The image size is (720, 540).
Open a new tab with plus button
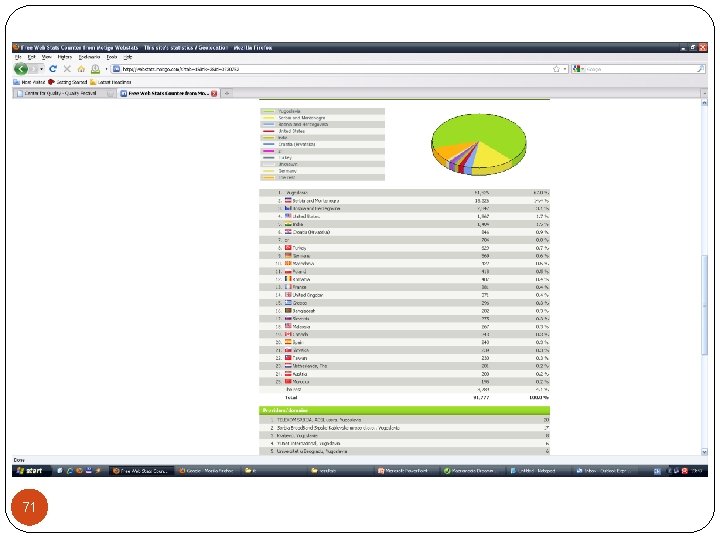[x=227, y=93]
